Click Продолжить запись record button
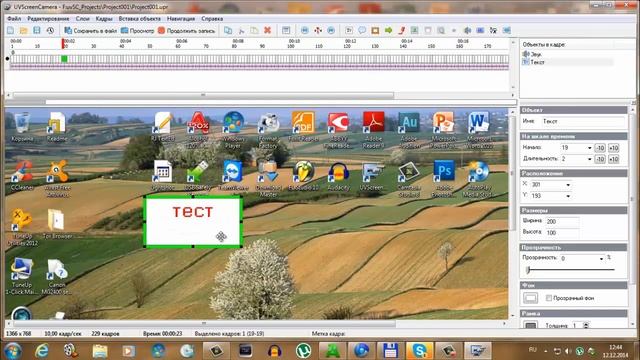Image resolution: width=640 pixels, height=360 pixels. coord(186,31)
